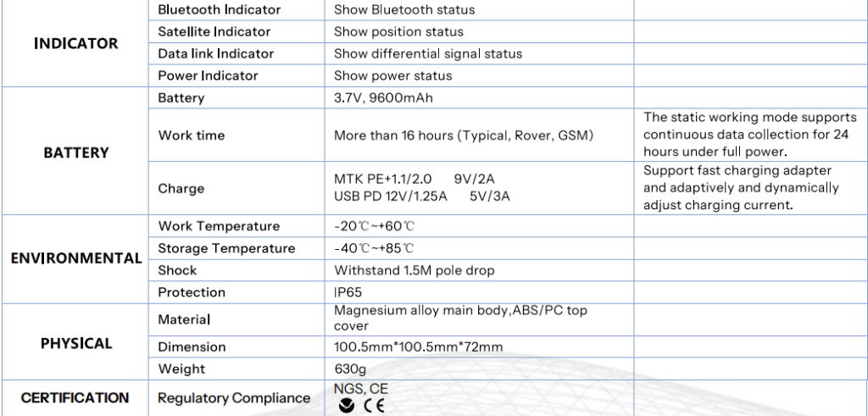Viewport: 868px width, 416px height.
Task: Click 'Show position status' text
Action: 398,31
